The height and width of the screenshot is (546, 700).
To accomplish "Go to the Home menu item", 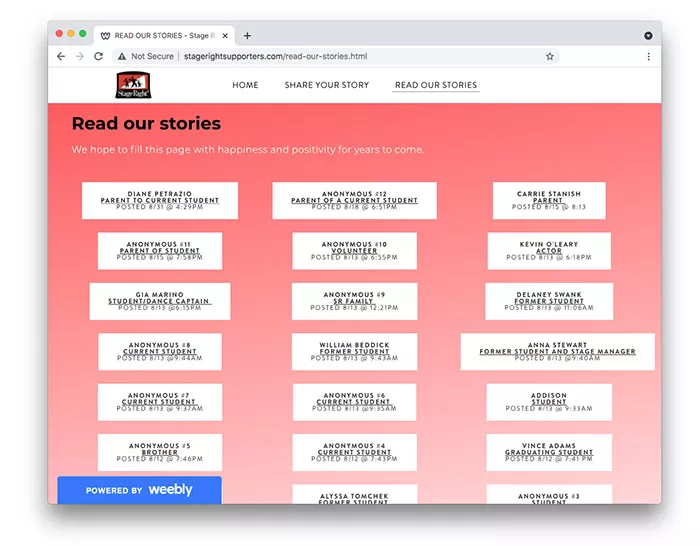I will (245, 85).
